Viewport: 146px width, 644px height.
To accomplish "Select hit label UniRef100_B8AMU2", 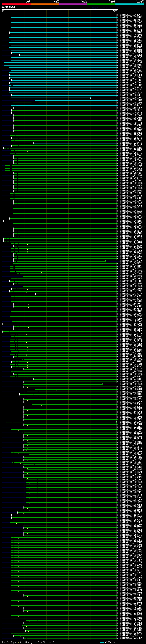I will point(131,65).
